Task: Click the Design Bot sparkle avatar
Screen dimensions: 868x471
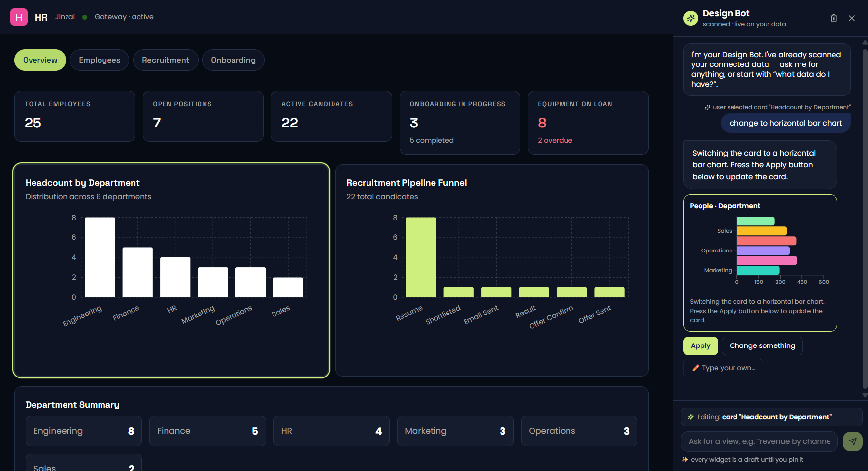Action: point(691,18)
